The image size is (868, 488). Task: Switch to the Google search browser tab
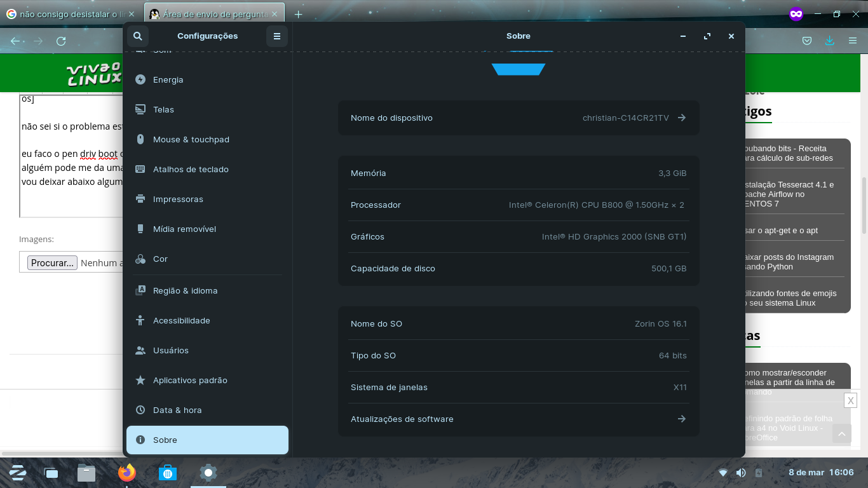(x=71, y=14)
